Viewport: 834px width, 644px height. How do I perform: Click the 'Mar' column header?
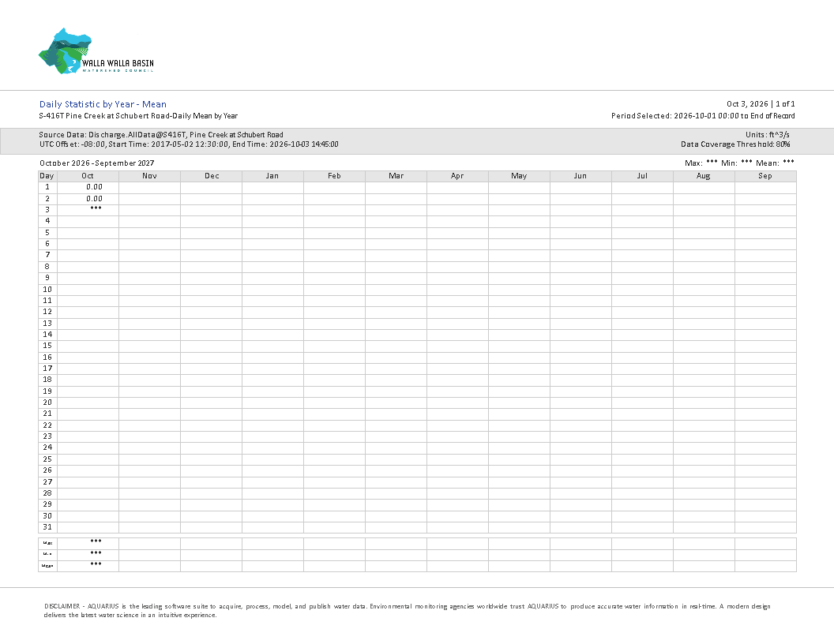pos(396,176)
